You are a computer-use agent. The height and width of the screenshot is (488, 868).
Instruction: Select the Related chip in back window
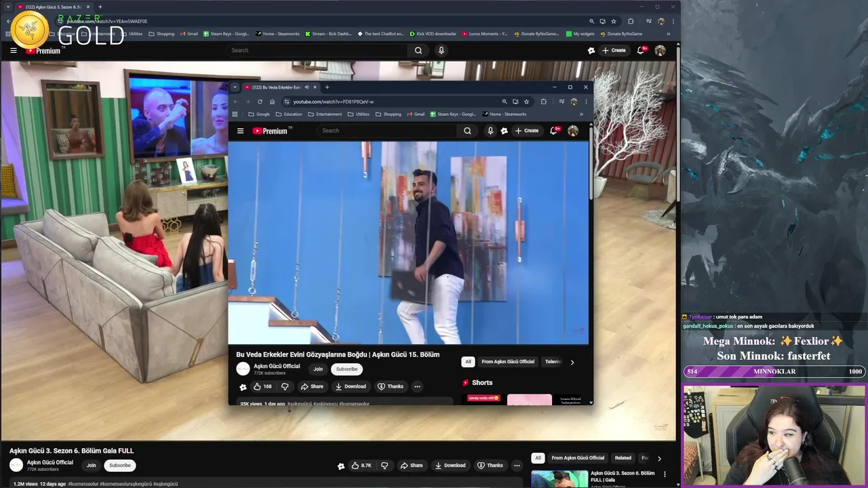(623, 458)
